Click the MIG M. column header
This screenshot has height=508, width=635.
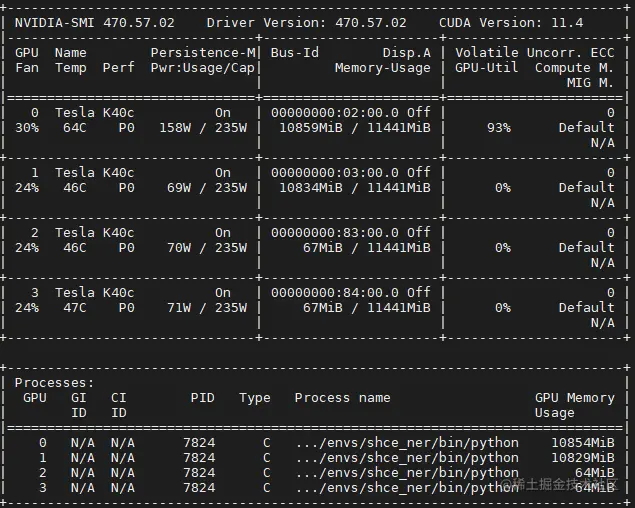(590, 83)
